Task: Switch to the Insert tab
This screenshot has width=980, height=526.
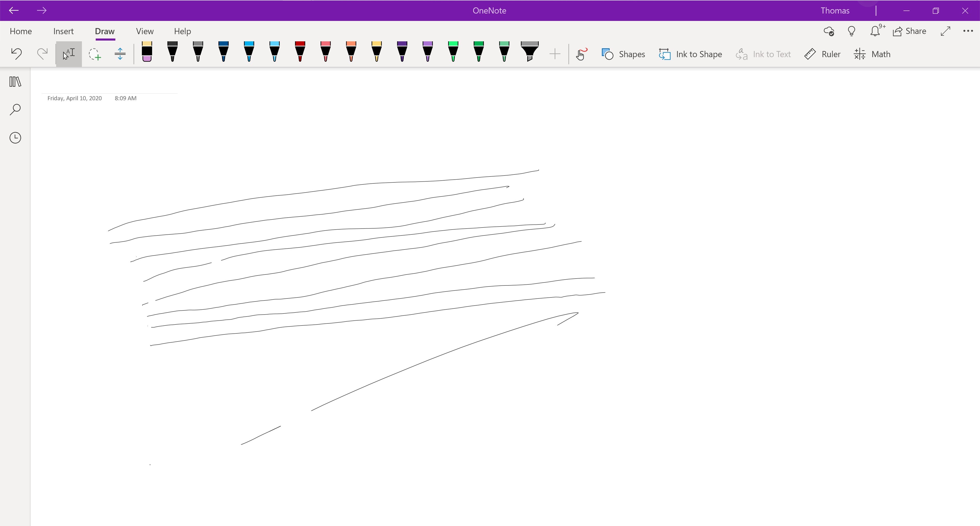Action: coord(64,31)
